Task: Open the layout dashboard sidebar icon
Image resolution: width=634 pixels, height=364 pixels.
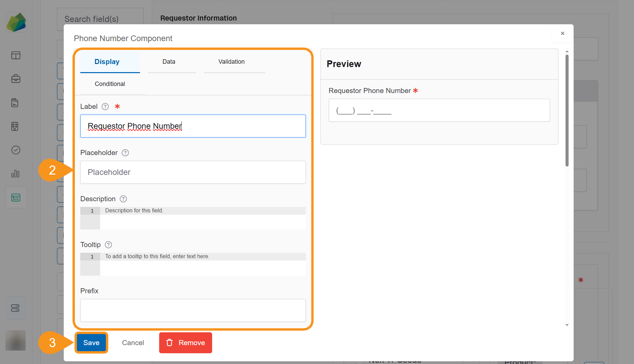Action: pos(16,55)
